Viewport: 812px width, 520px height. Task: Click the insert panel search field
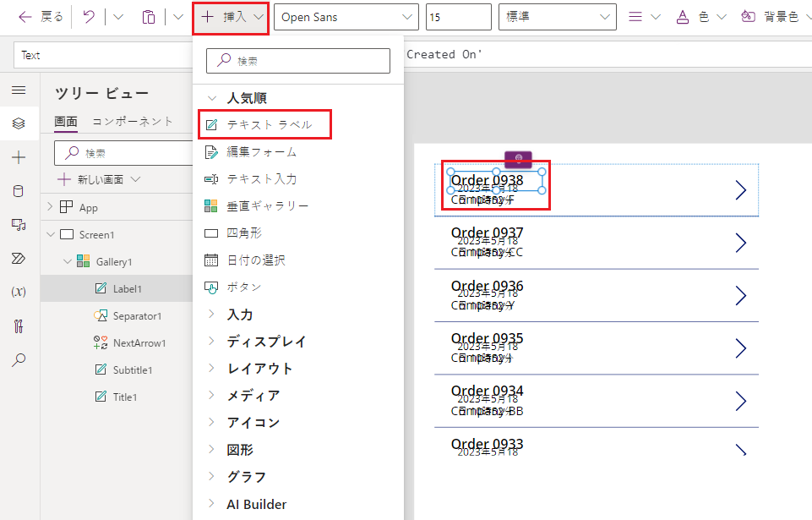click(298, 61)
